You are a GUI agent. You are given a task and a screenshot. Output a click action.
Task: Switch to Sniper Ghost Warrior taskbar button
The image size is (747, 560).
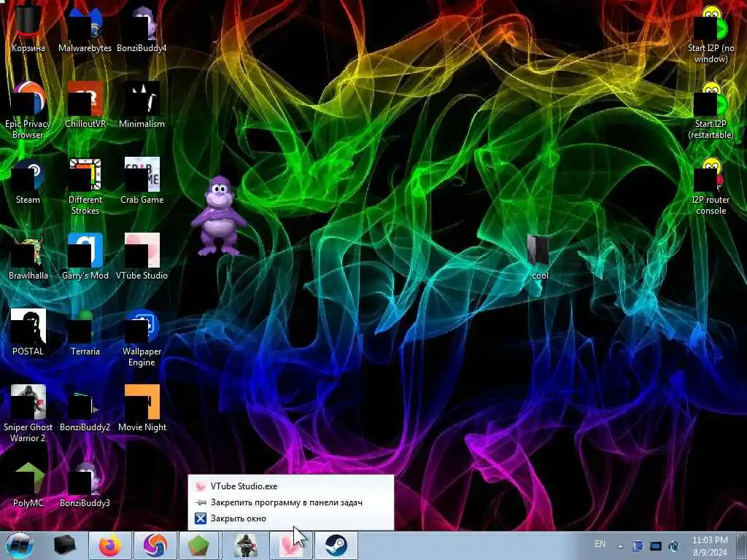tap(246, 545)
